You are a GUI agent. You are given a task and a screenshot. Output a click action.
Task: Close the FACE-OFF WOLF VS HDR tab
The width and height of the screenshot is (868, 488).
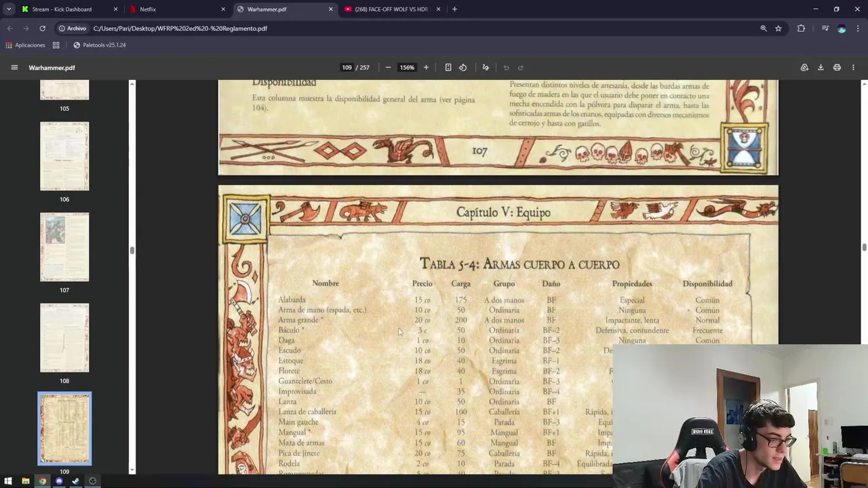[x=438, y=9]
